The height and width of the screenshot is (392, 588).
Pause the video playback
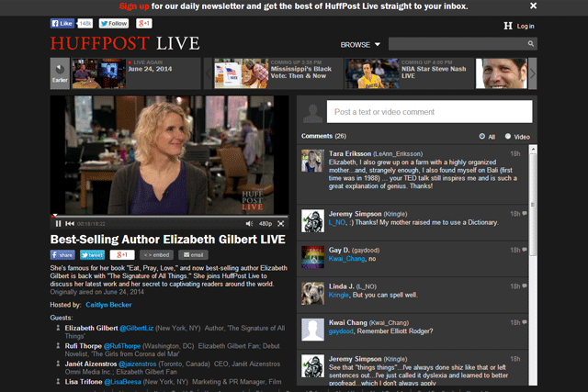(58, 224)
